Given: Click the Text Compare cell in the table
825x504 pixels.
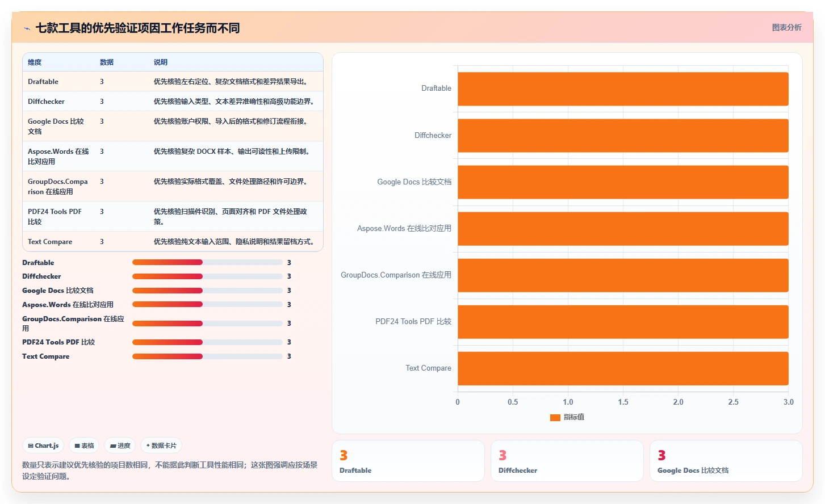Looking at the screenshot, I should pos(50,242).
